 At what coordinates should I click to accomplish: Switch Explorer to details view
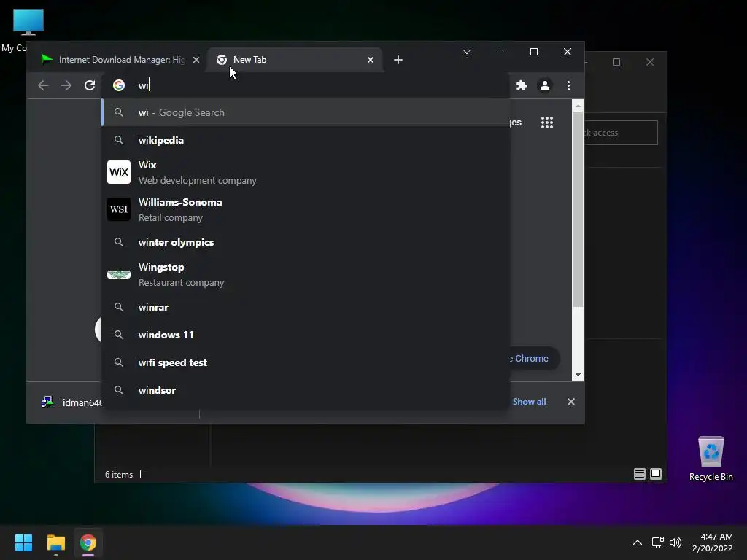pos(639,474)
